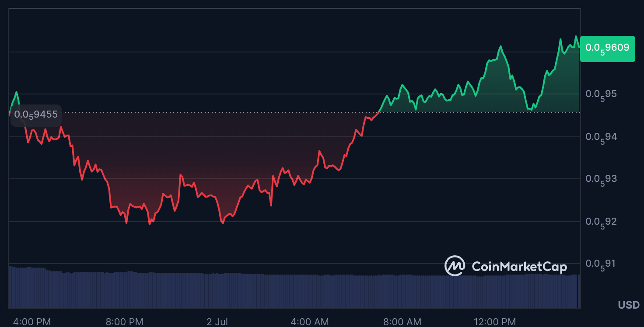Click the 12:00 PM time axis label
This screenshot has height=327, width=644.
495,322
